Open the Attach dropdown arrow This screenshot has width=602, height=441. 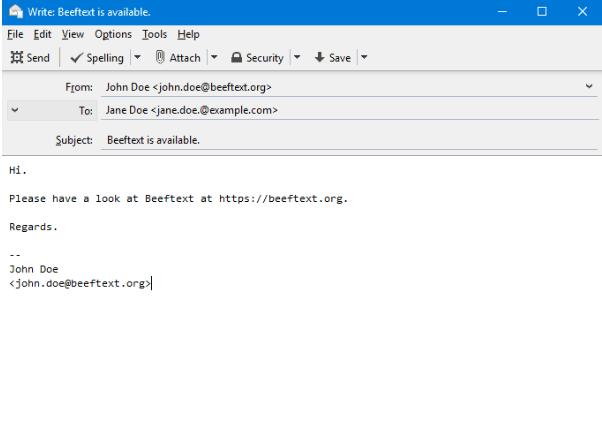214,58
